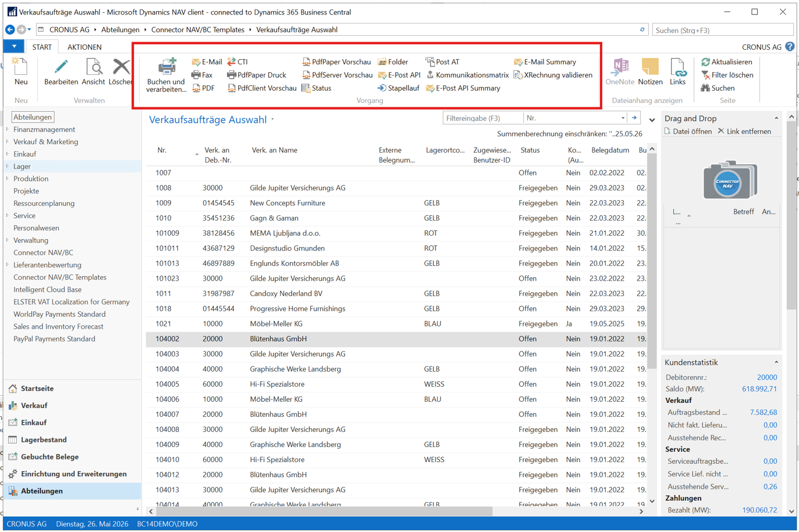Expand the filter pane chevron
Image resolution: width=799 pixels, height=532 pixels.
652,120
